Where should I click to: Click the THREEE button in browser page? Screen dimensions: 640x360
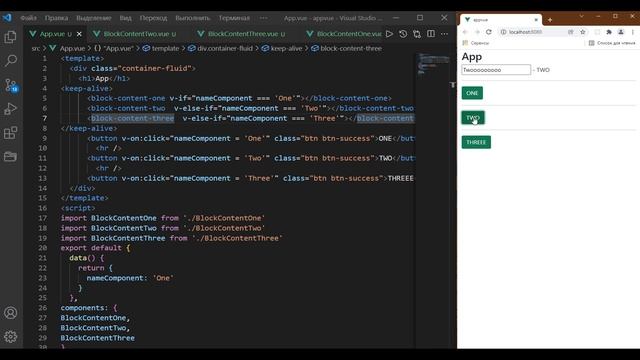click(x=476, y=142)
